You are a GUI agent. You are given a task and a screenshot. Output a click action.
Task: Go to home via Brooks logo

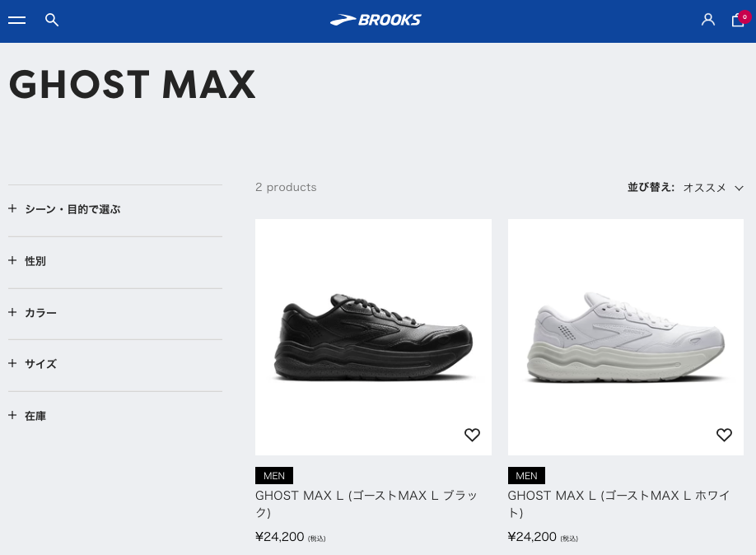click(x=376, y=20)
